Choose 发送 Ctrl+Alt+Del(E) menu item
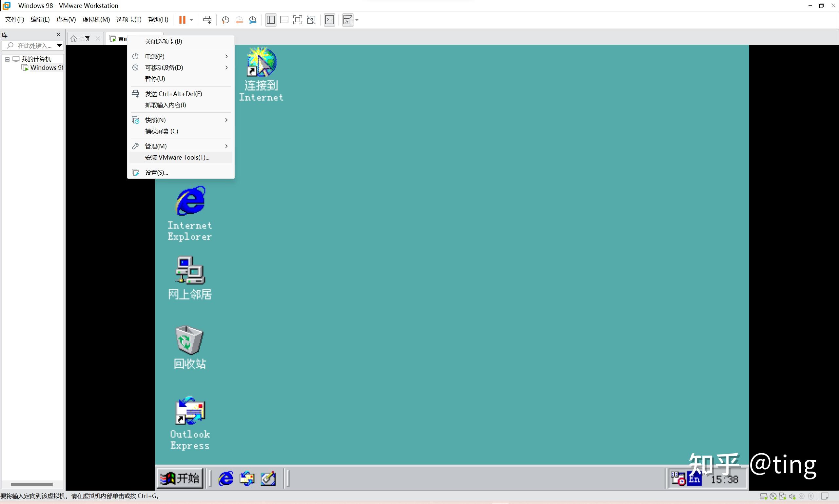This screenshot has width=839, height=504. (x=181, y=94)
